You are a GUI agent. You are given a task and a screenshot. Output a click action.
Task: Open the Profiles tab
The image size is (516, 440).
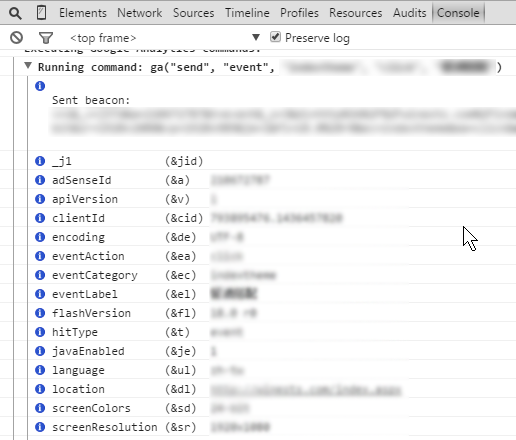(x=299, y=13)
